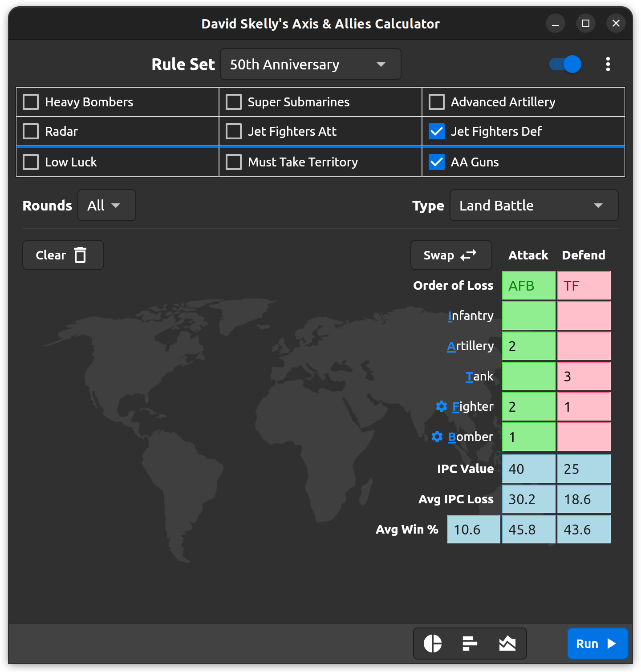641x672 pixels.
Task: Uncheck the Jet Fighters Def option
Action: (x=436, y=131)
